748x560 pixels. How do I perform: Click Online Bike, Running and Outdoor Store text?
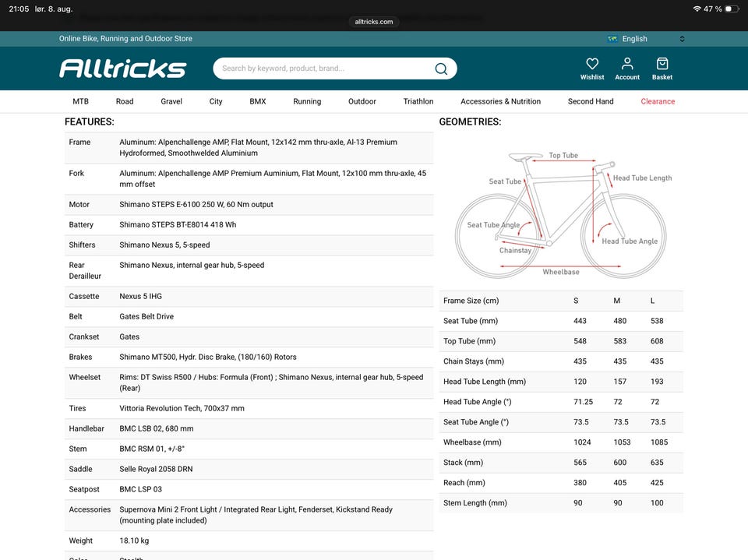(125, 39)
